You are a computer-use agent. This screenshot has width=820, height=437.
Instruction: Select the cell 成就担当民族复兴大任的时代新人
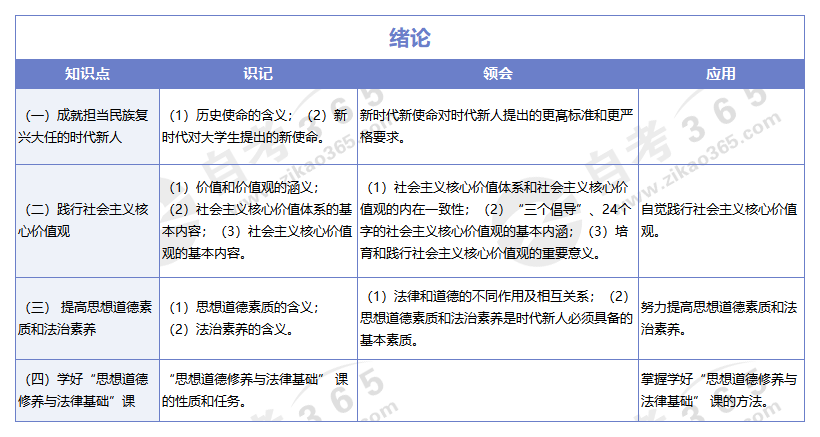pos(87,126)
